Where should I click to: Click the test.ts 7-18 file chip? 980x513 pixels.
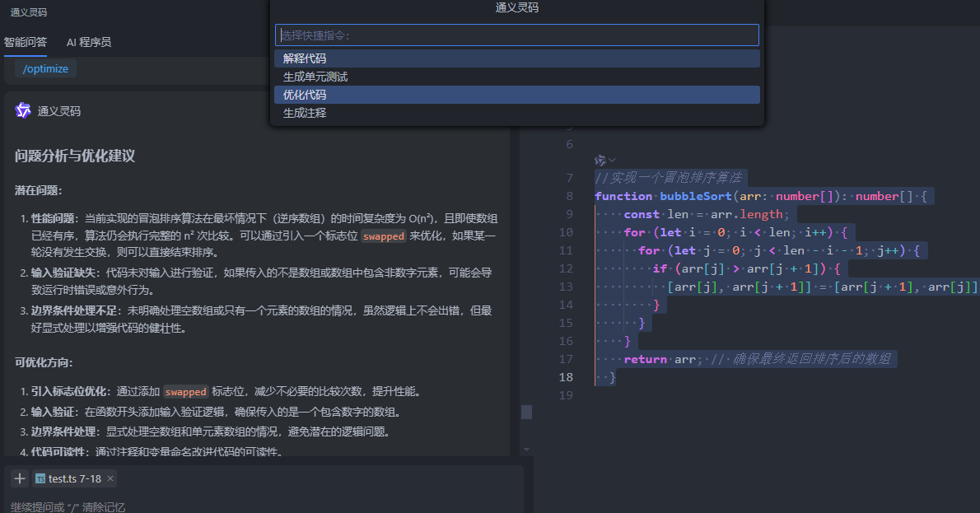74,478
